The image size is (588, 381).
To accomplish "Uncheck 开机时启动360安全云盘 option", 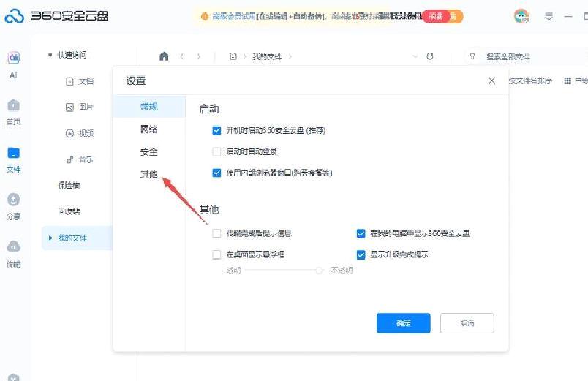I will click(216, 130).
